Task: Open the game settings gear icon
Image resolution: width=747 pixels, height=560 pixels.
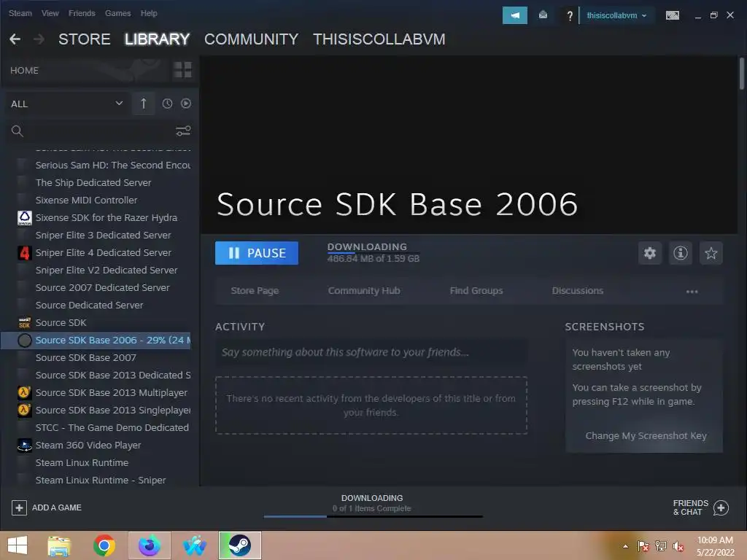Action: point(650,253)
